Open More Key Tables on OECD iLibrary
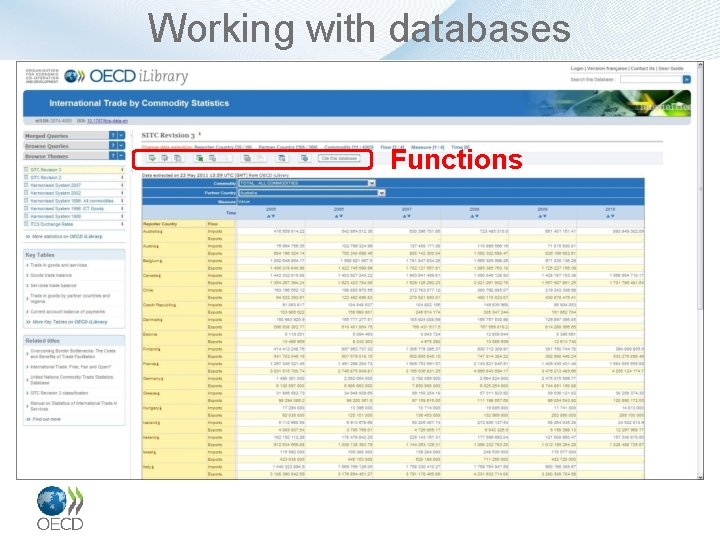720x540 pixels. pos(70,322)
